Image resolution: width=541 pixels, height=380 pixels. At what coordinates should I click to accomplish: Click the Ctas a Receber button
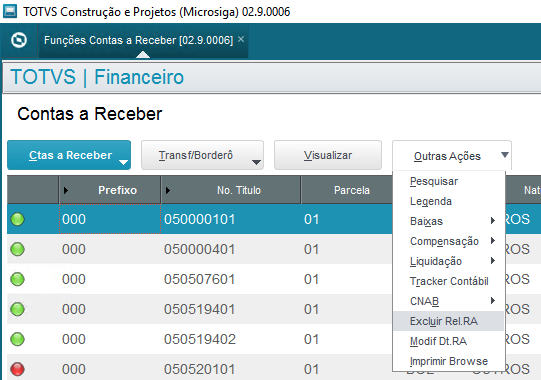tap(69, 155)
